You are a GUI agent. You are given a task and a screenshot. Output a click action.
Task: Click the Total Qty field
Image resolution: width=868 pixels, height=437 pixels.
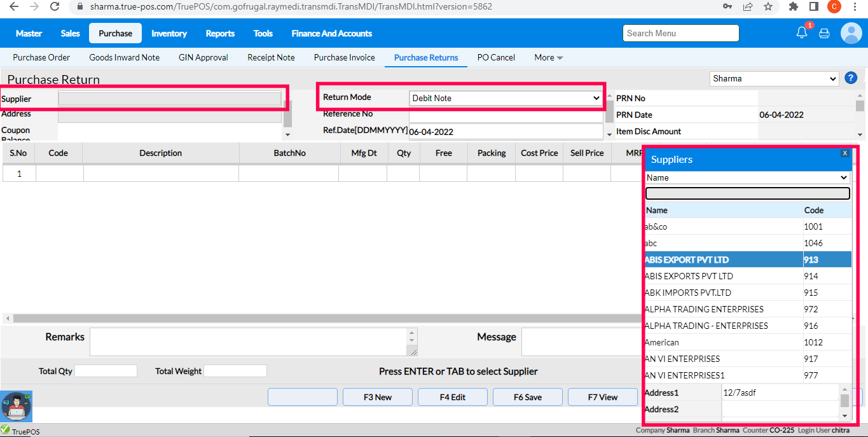coord(106,371)
